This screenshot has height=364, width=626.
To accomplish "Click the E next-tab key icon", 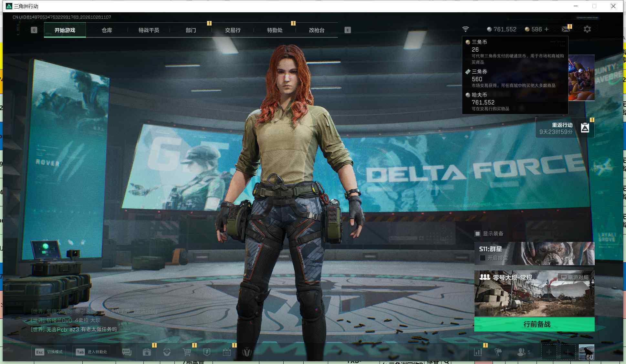I will (x=348, y=30).
